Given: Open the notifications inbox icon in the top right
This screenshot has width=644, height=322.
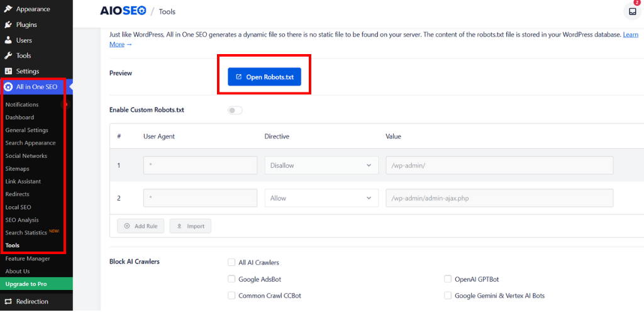Looking at the screenshot, I should (632, 11).
